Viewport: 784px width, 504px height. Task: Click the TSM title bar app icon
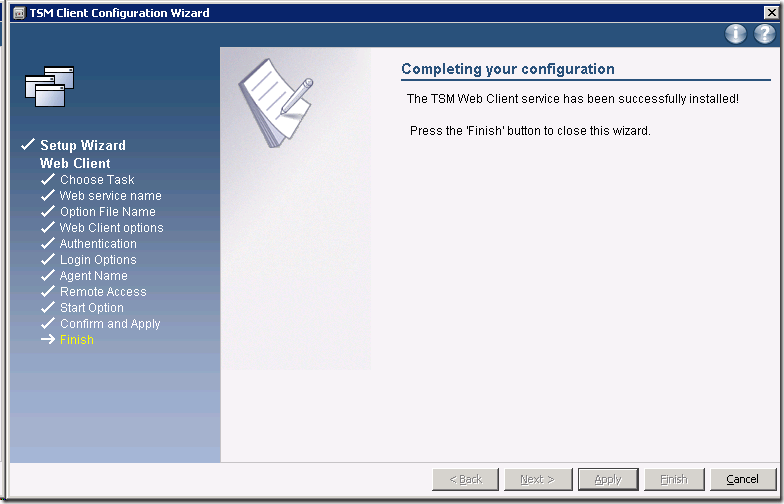pos(17,13)
